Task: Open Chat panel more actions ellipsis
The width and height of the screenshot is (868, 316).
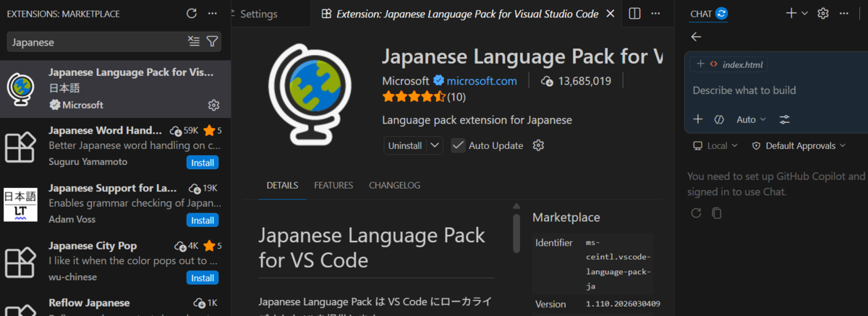Action: (x=845, y=13)
